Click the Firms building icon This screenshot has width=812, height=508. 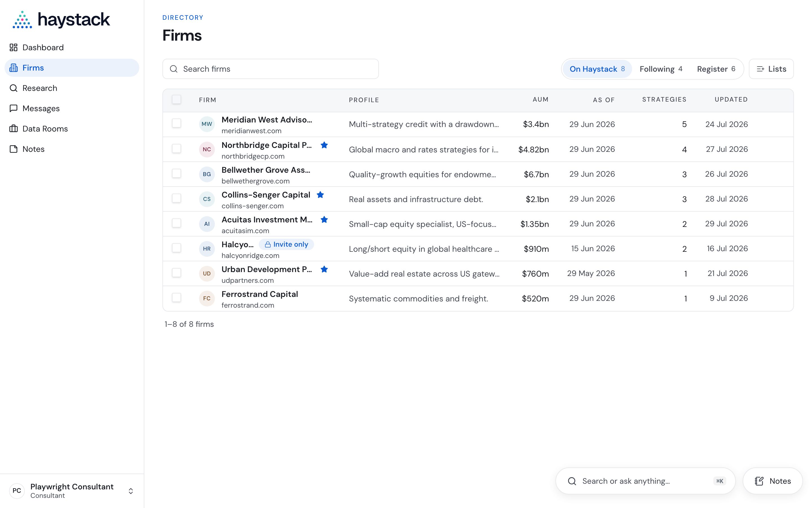(x=14, y=68)
